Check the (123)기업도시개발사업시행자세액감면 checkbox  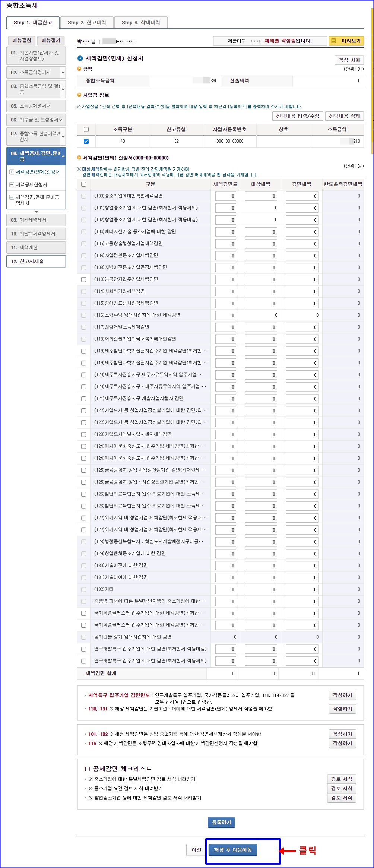click(83, 434)
